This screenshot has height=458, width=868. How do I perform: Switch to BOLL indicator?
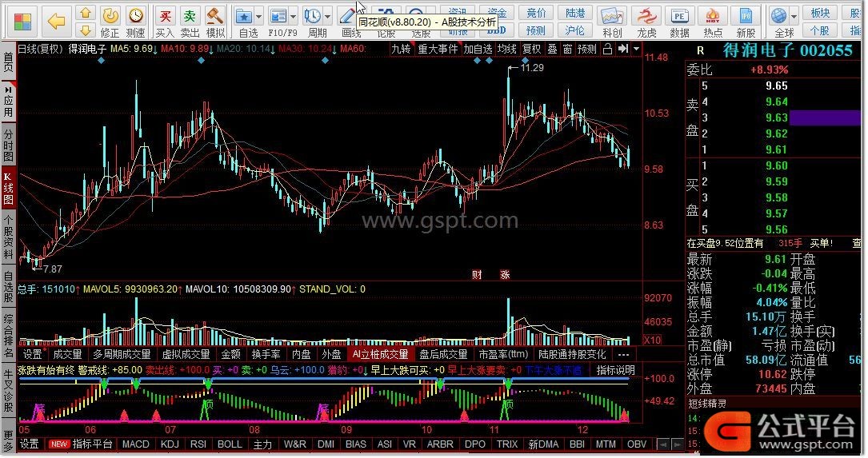230,444
